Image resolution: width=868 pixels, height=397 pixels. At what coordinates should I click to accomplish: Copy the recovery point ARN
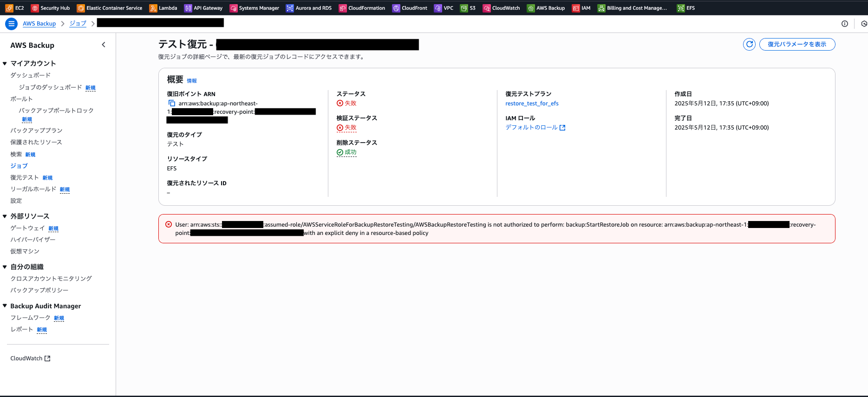point(172,103)
